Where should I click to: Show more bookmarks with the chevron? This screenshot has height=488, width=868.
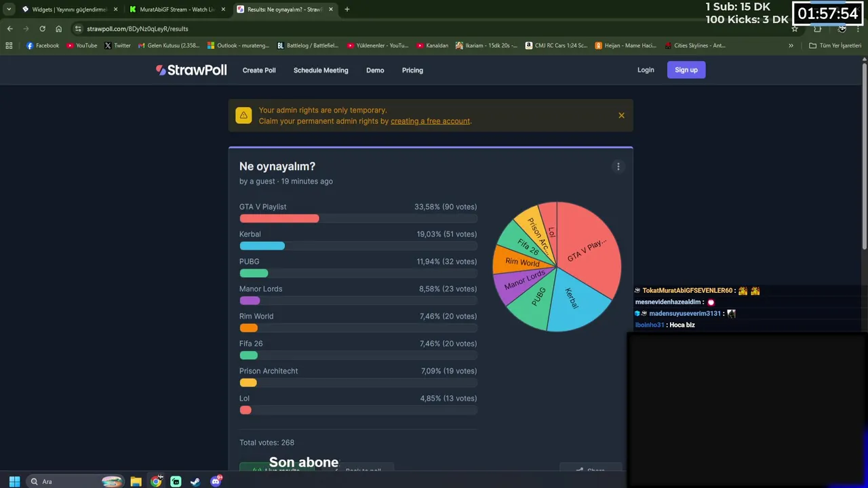[791, 45]
